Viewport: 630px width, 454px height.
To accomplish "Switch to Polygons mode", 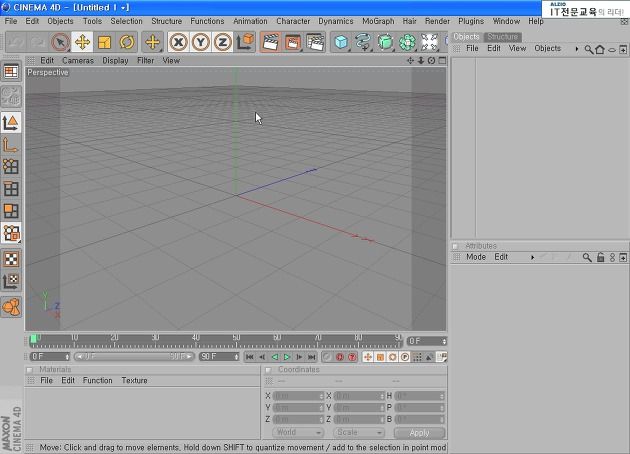I will (11, 211).
